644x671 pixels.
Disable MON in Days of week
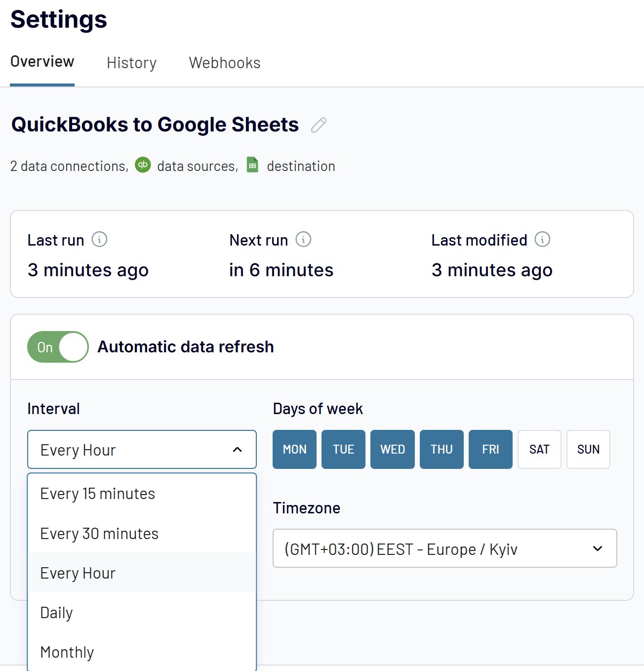294,449
